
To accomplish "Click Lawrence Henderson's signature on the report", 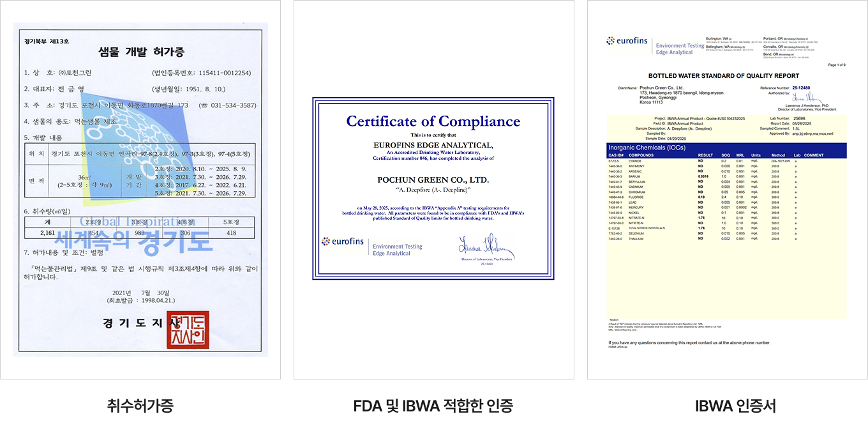I will click(x=807, y=97).
